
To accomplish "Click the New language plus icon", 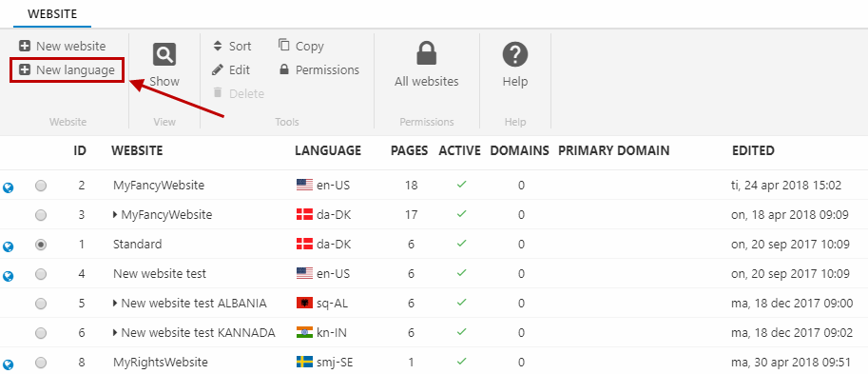I will pyautogui.click(x=25, y=69).
